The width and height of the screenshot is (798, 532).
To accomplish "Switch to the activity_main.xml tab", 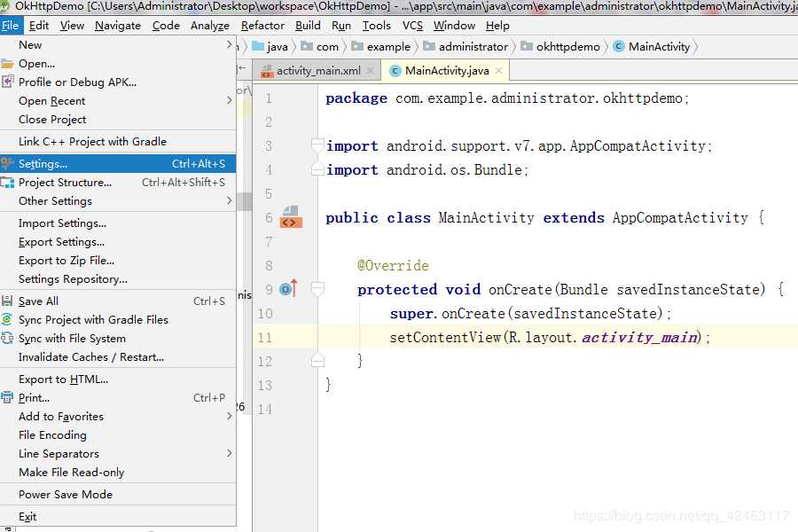I will tap(318, 71).
